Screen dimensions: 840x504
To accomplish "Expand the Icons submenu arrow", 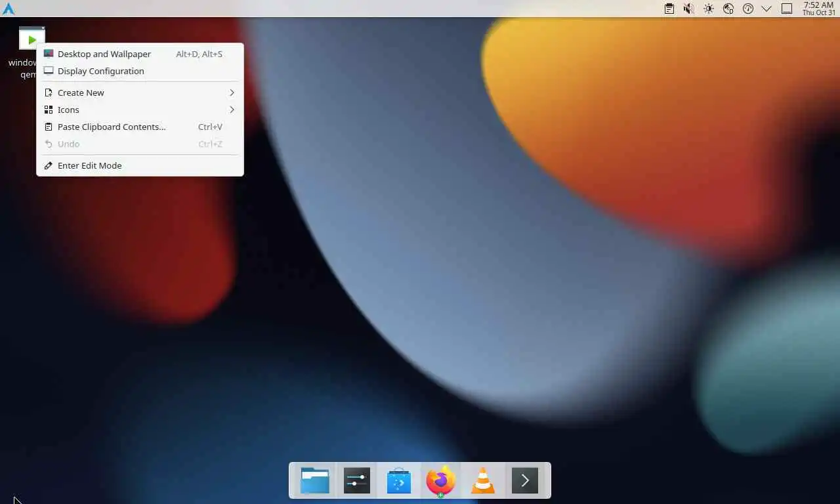I will coord(232,110).
